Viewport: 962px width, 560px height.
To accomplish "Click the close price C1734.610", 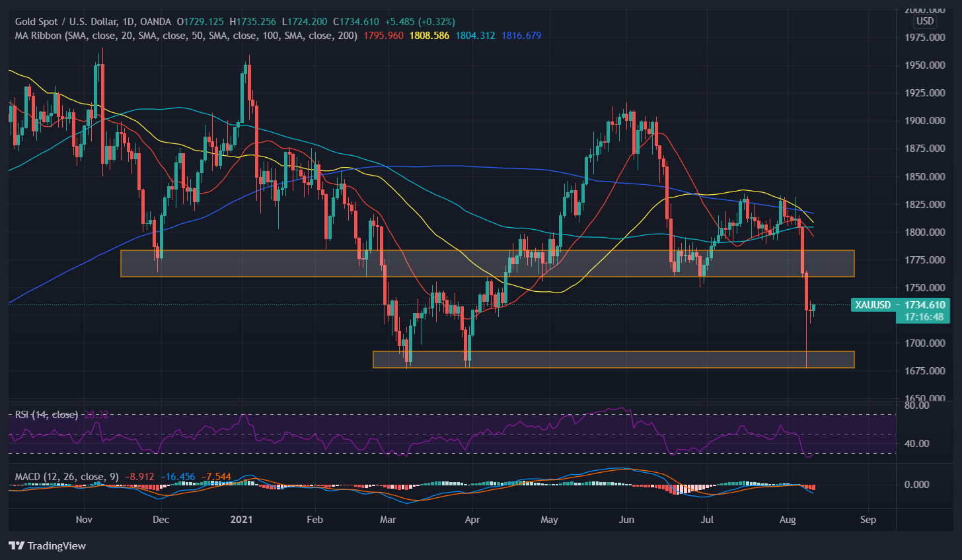I will pyautogui.click(x=355, y=22).
